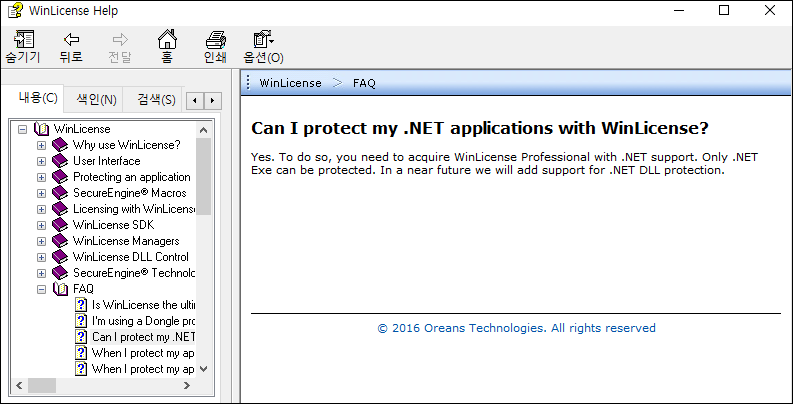Viewport: 793px width, 404px height.
Task: Select the WinLicense Managers tree item
Action: pos(126,241)
